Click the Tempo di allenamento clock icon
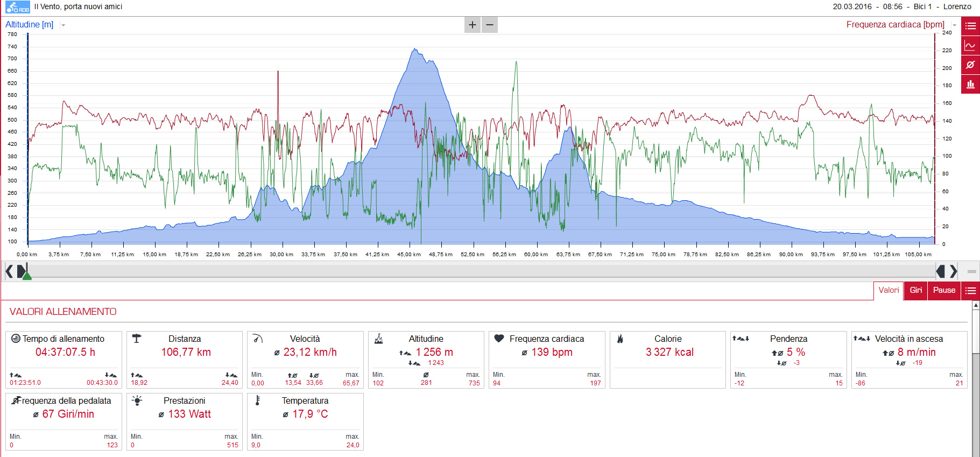The width and height of the screenshot is (980, 457). pyautogui.click(x=16, y=339)
